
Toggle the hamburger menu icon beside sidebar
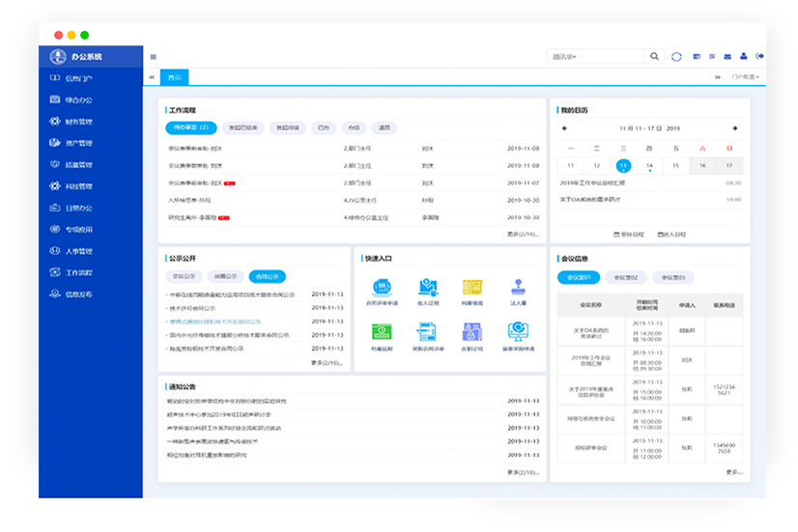pos(154,57)
